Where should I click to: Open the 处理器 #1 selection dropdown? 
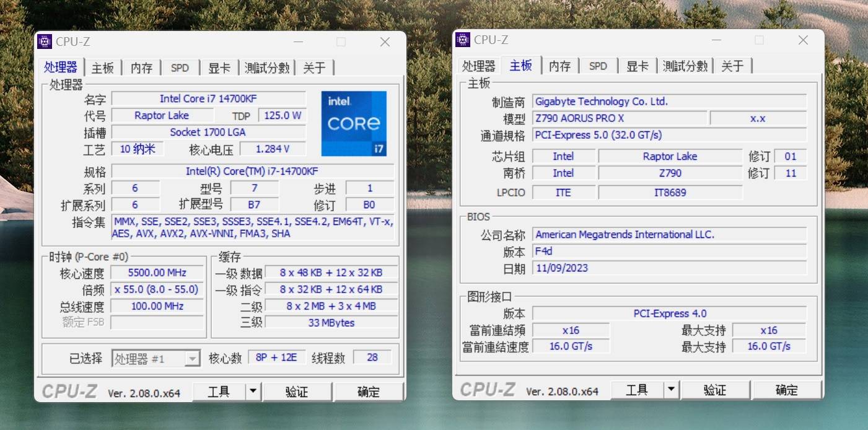(191, 358)
